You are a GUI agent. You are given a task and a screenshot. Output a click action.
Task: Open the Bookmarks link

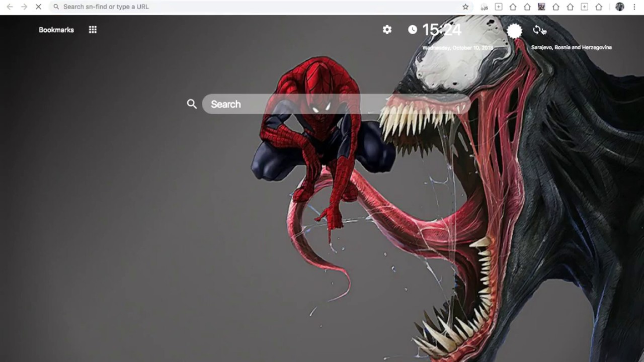pyautogui.click(x=56, y=30)
